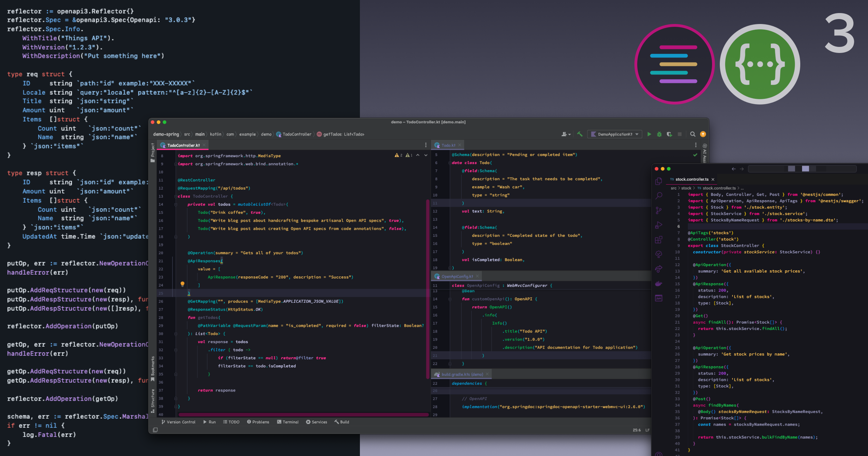Go back with VS Code left arrow
The height and width of the screenshot is (456, 868).
pyautogui.click(x=734, y=169)
